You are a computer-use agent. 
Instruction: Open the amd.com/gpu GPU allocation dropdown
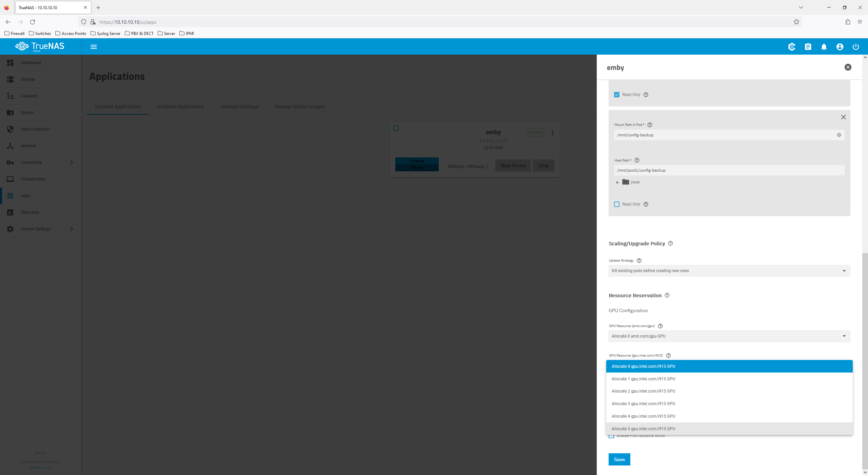729,336
